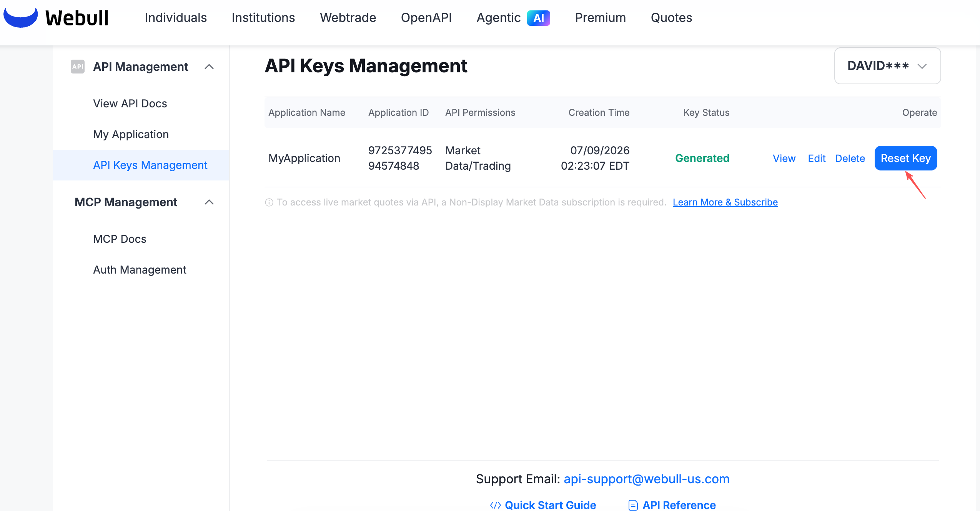Open the DAVID*** account dropdown
Screen dimensions: 980x511
pyautogui.click(x=887, y=66)
